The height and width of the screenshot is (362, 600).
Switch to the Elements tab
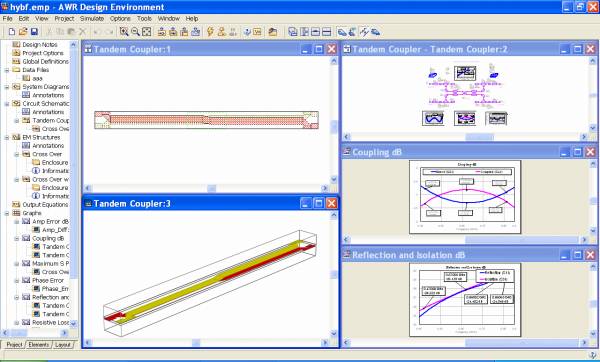click(x=39, y=345)
